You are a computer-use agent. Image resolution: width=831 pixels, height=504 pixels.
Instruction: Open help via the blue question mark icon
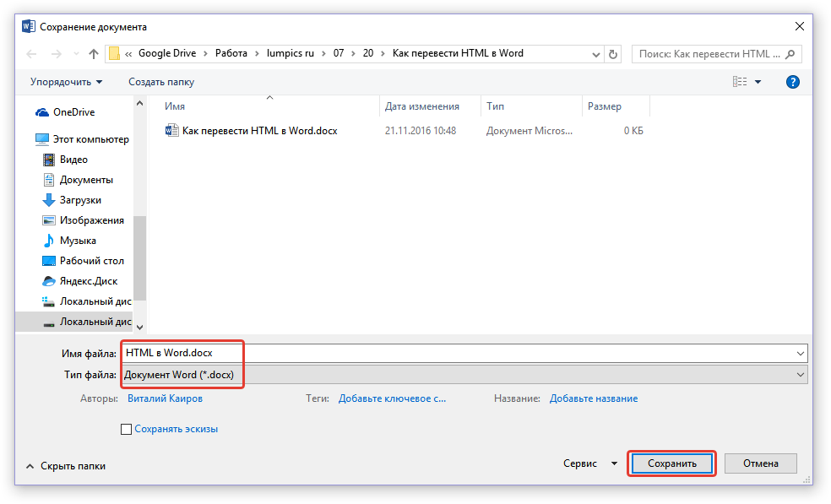pyautogui.click(x=792, y=82)
